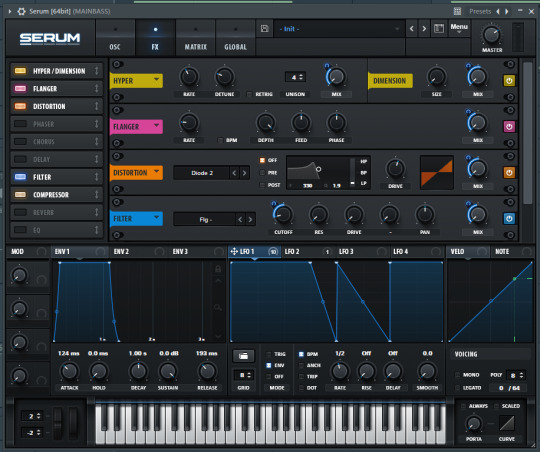Open Diode 2 distortion type menu
This screenshot has width=540, height=452.
tap(202, 173)
